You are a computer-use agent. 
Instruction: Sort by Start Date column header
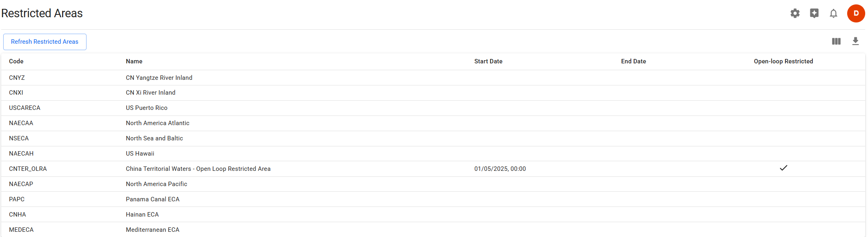[488, 61]
